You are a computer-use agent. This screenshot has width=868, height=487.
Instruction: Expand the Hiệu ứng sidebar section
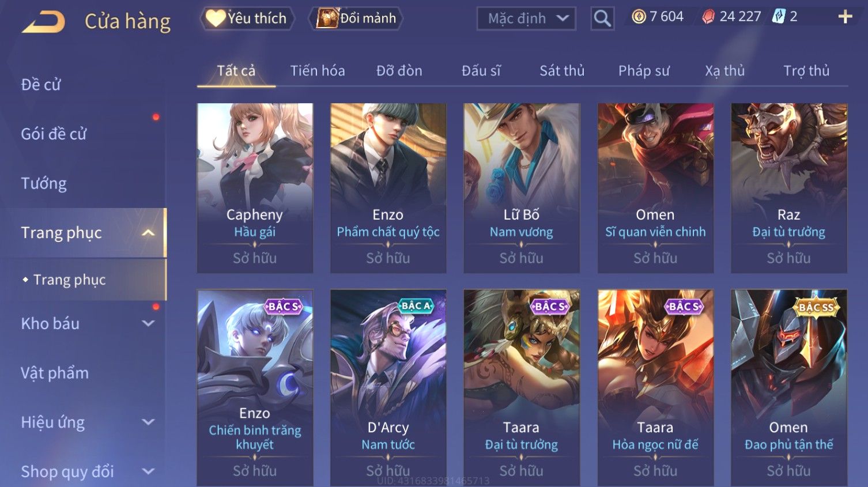pyautogui.click(x=148, y=422)
